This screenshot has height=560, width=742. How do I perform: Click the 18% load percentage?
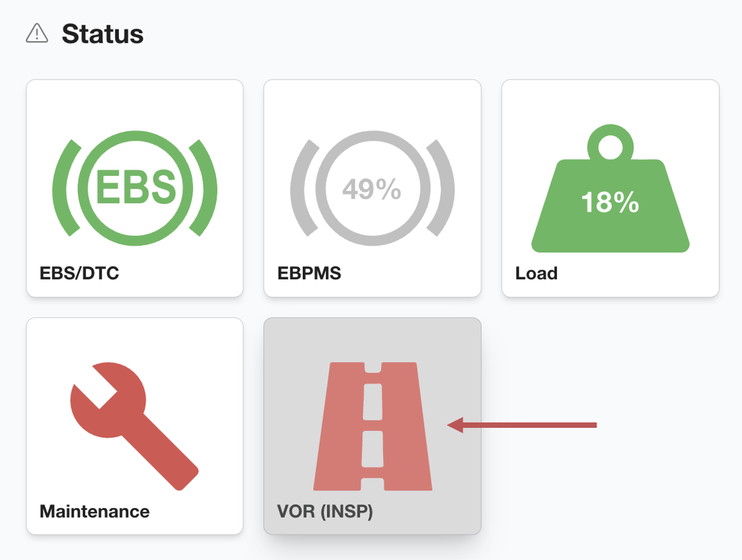coord(610,203)
